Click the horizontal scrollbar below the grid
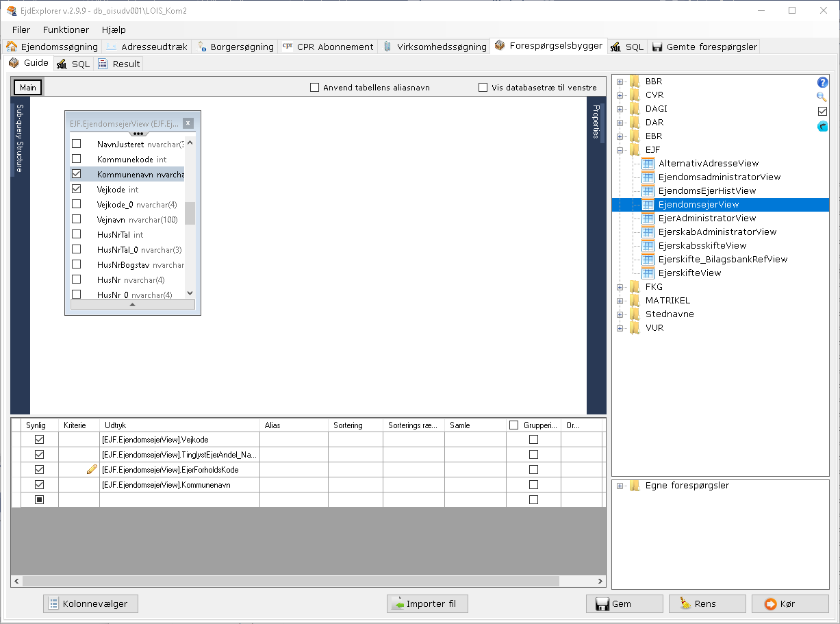This screenshot has height=624, width=840. click(291, 581)
